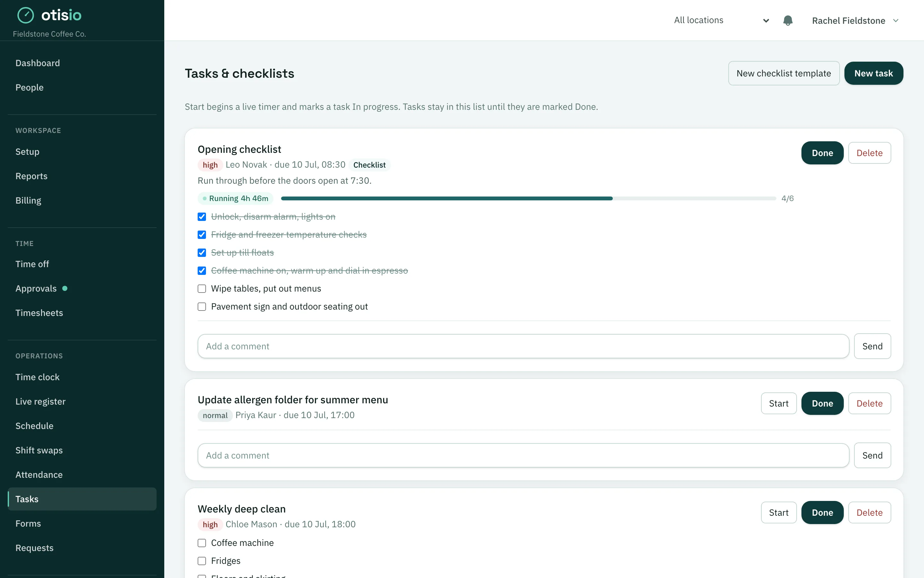
Task: Click Fieldstone Coffee Co. company name
Action: (x=49, y=34)
